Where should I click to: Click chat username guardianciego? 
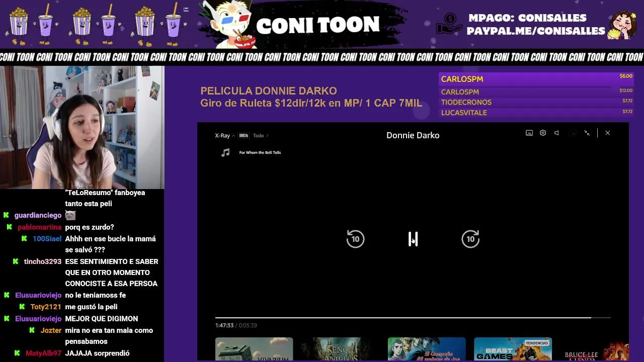click(x=38, y=215)
